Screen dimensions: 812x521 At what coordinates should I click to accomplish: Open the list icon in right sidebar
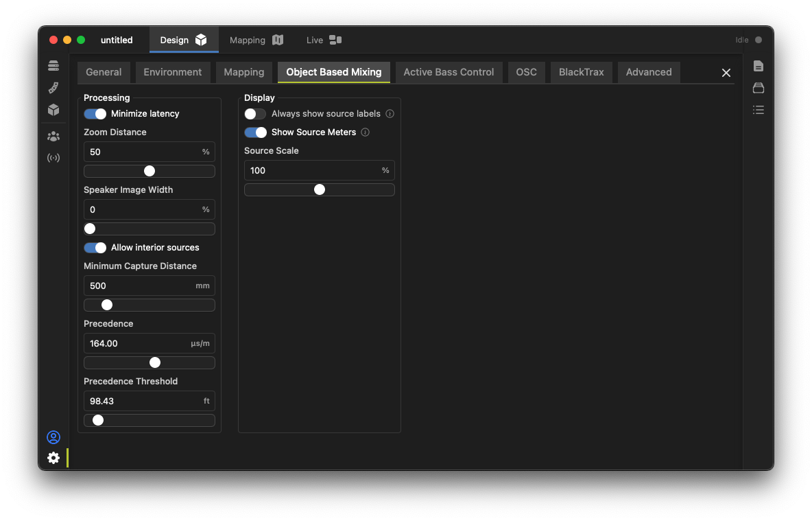pyautogui.click(x=758, y=110)
